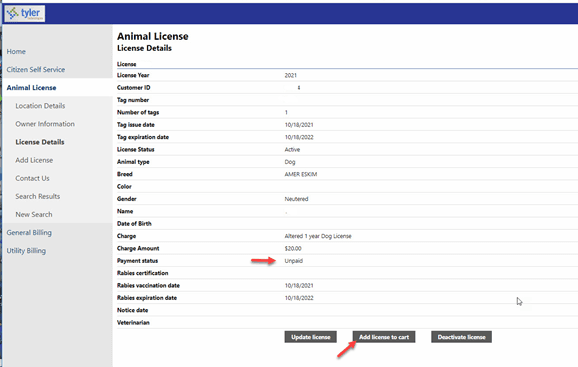Screen dimensions: 578x367
Task: Go to Home in sidebar
Action: [16, 52]
